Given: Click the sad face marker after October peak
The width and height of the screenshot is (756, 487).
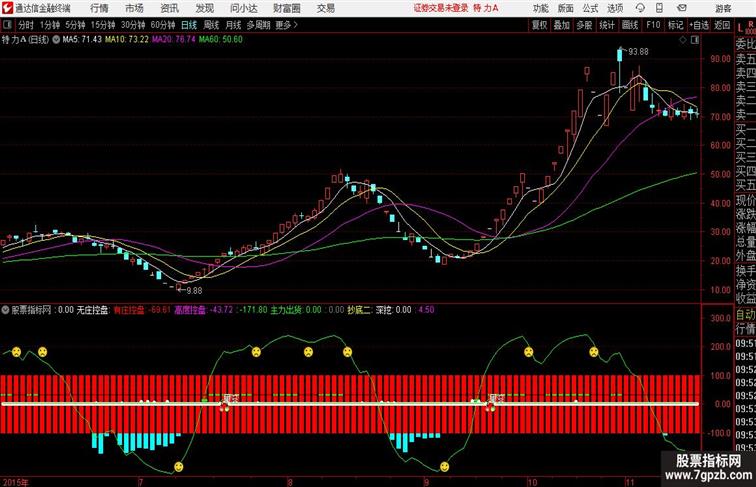Looking at the screenshot, I should [x=594, y=352].
